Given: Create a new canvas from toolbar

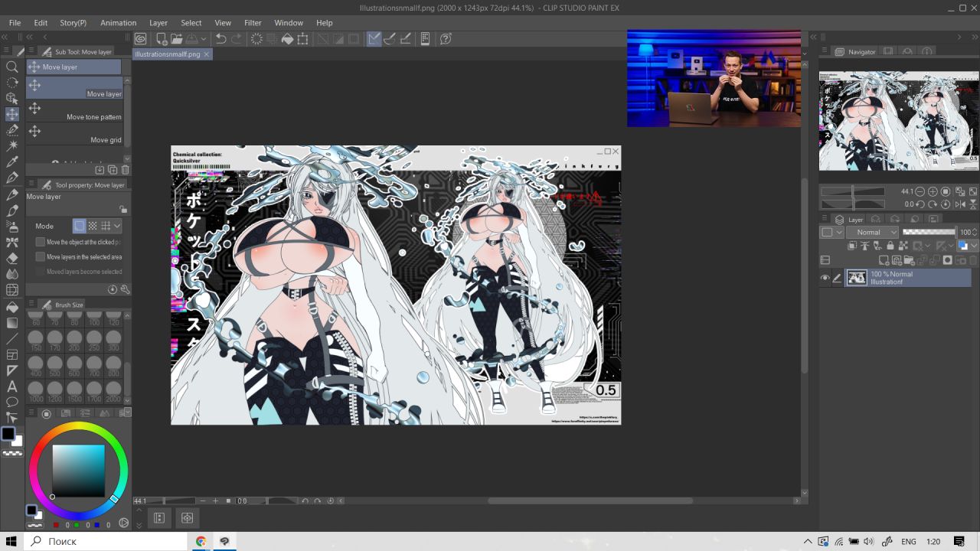Looking at the screenshot, I should pyautogui.click(x=162, y=39).
